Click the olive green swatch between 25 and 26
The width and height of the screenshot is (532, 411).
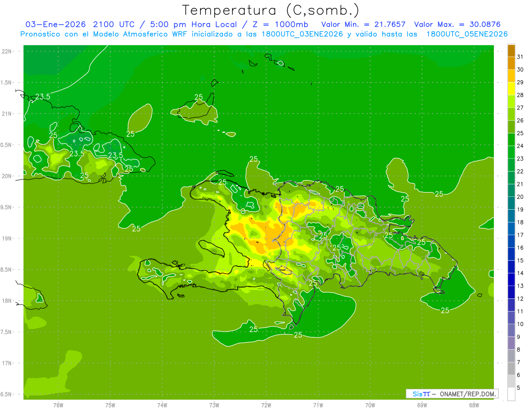tap(511, 127)
